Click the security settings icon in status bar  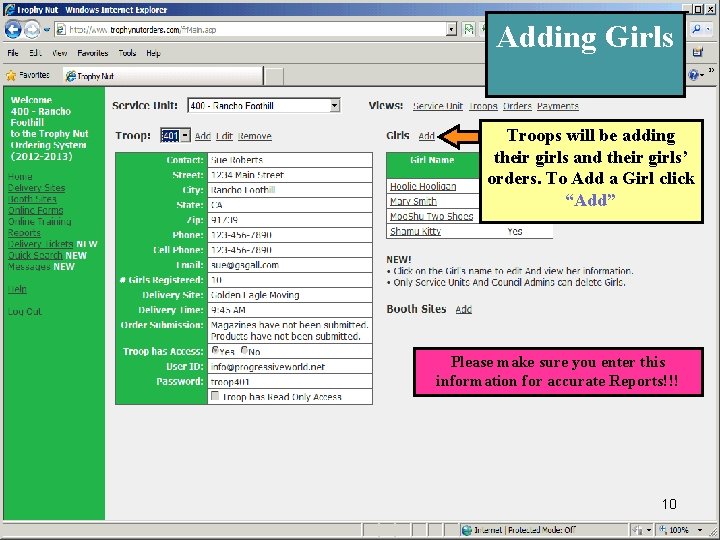[x=637, y=530]
